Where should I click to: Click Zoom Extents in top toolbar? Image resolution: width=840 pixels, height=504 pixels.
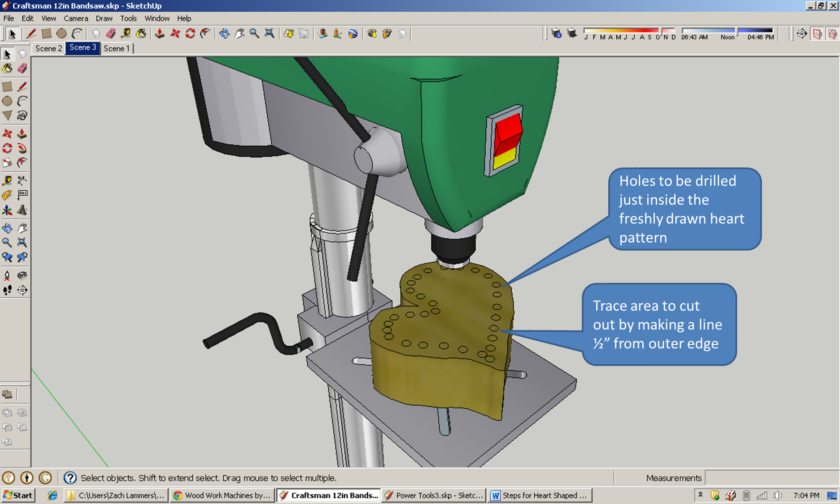tap(270, 34)
